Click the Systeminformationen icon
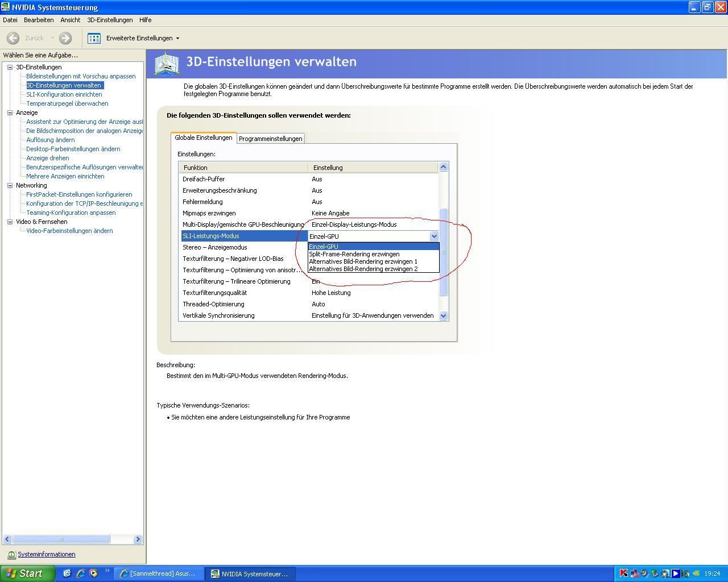This screenshot has height=582, width=728. [x=11, y=555]
